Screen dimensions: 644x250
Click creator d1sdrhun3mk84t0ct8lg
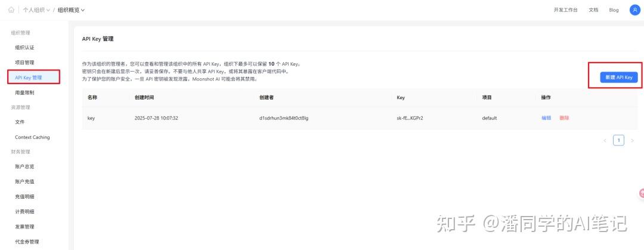[284, 118]
